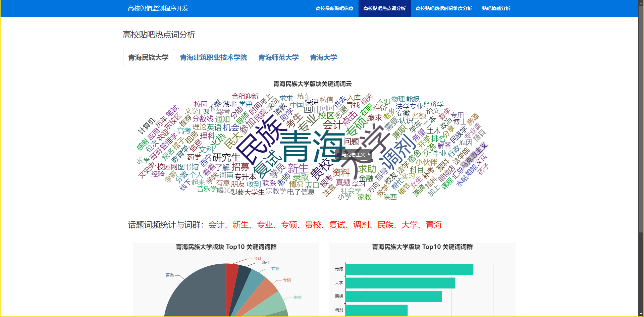Click the word 毕业 in the word cloud
Viewport: 644px width, 317px height.
[440, 153]
